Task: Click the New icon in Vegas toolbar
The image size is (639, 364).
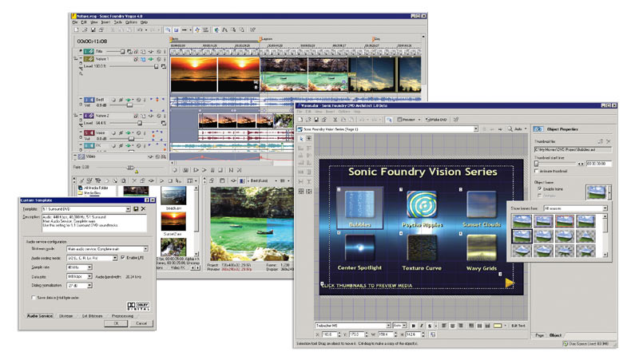Action: coord(76,30)
